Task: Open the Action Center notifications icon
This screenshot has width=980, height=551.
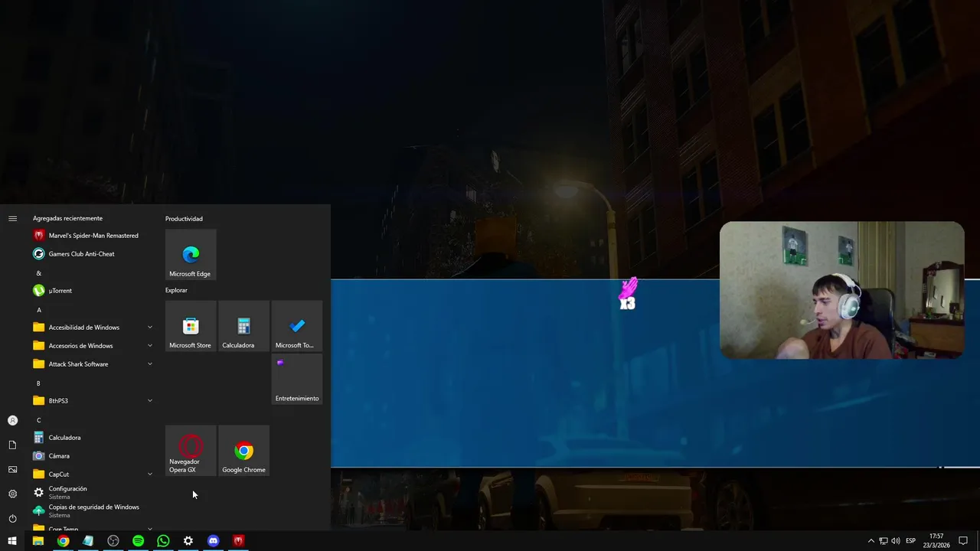Action: [x=963, y=541]
